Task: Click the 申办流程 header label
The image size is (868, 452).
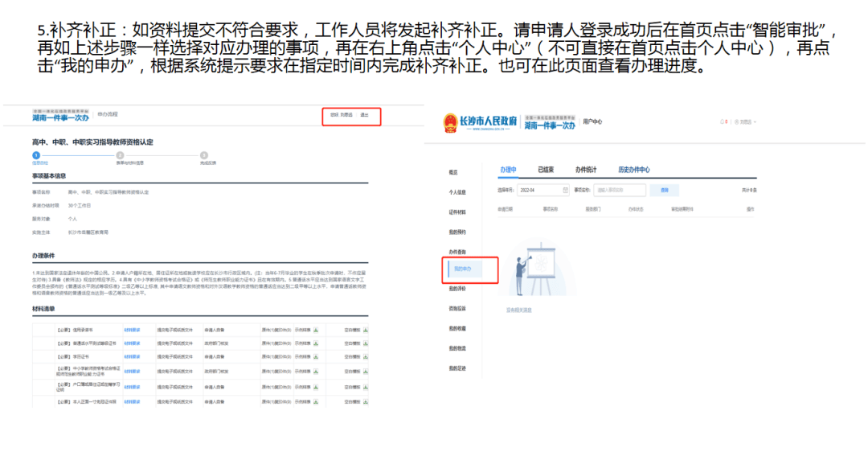Action: 108,115
